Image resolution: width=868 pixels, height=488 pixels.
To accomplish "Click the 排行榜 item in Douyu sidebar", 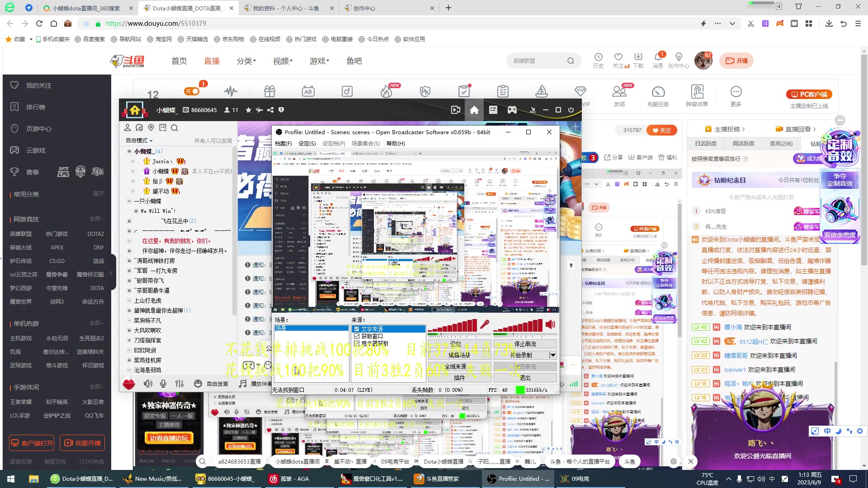I will [x=35, y=107].
